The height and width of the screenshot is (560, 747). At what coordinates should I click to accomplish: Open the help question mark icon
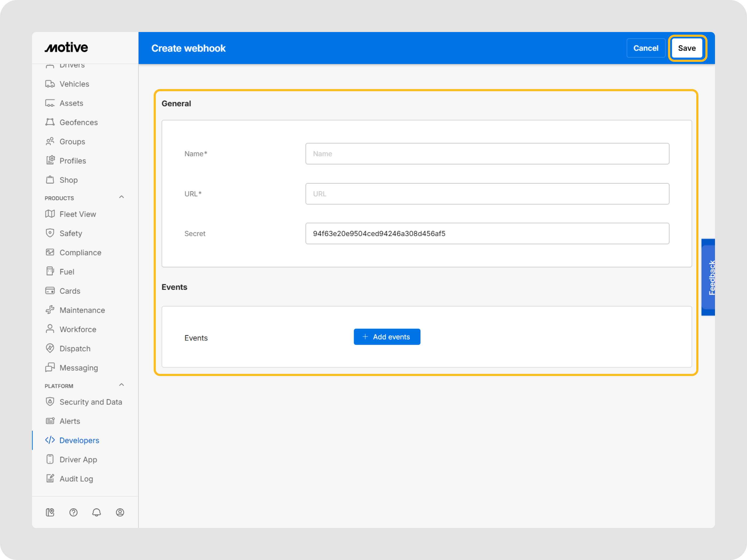pos(73,513)
